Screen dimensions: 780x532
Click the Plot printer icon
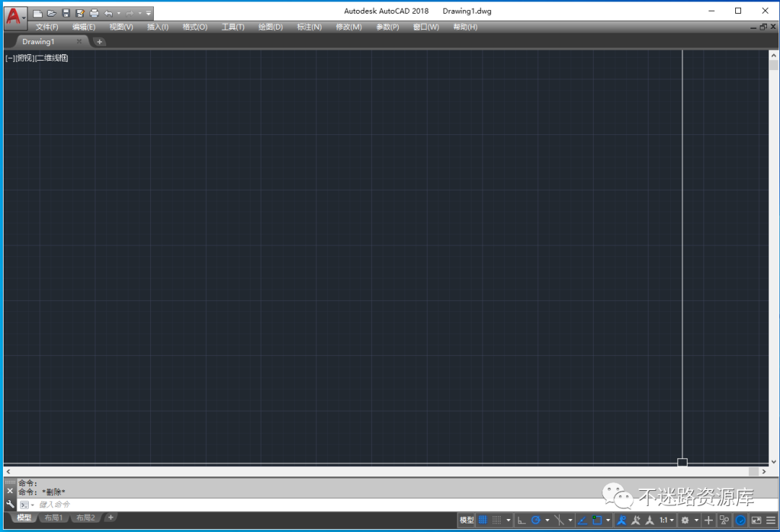click(94, 14)
